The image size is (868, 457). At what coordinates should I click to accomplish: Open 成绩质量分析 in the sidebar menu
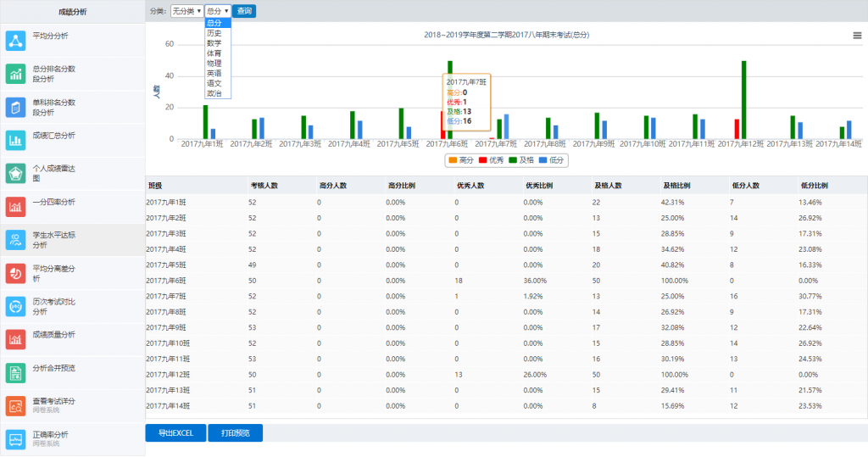(54, 335)
